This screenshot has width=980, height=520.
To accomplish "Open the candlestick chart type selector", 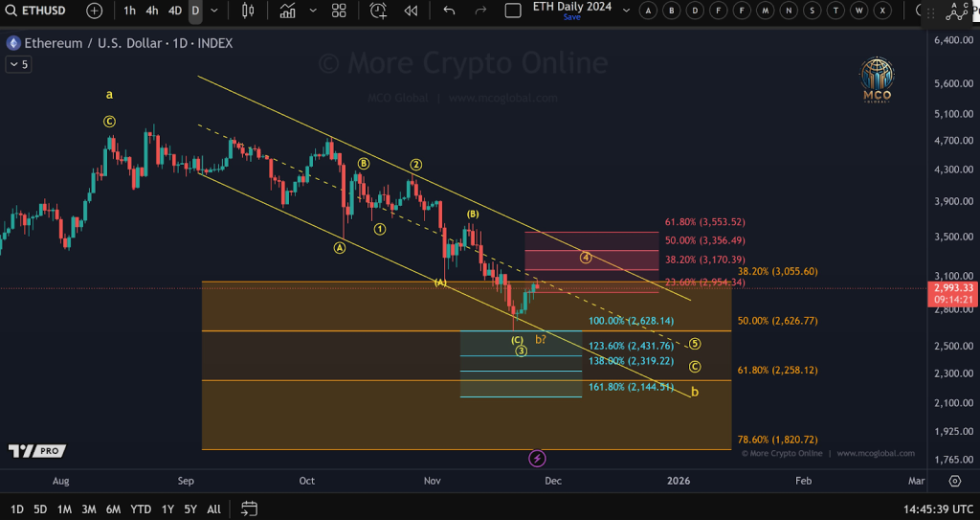I will pyautogui.click(x=248, y=10).
